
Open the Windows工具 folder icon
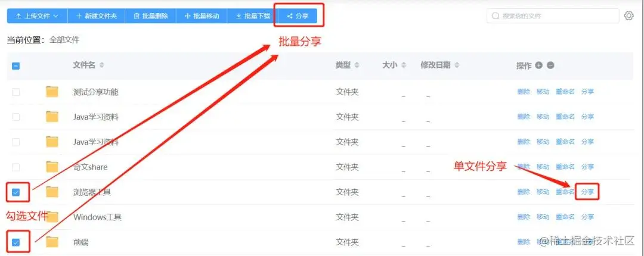pyautogui.click(x=52, y=217)
